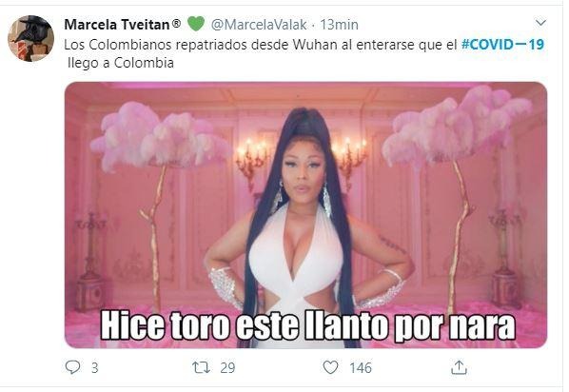Click the like count 146

point(361,368)
